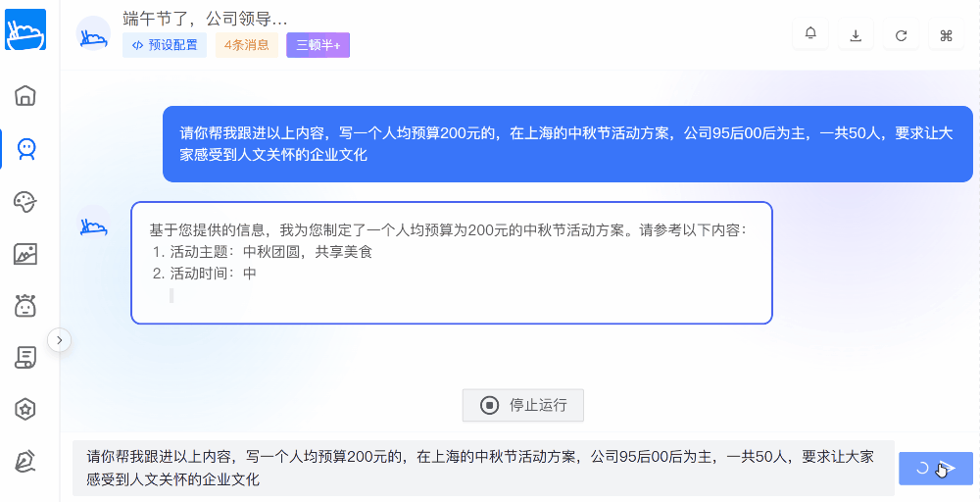Open notifications bell icon
This screenshot has height=502, width=980.
810,33
